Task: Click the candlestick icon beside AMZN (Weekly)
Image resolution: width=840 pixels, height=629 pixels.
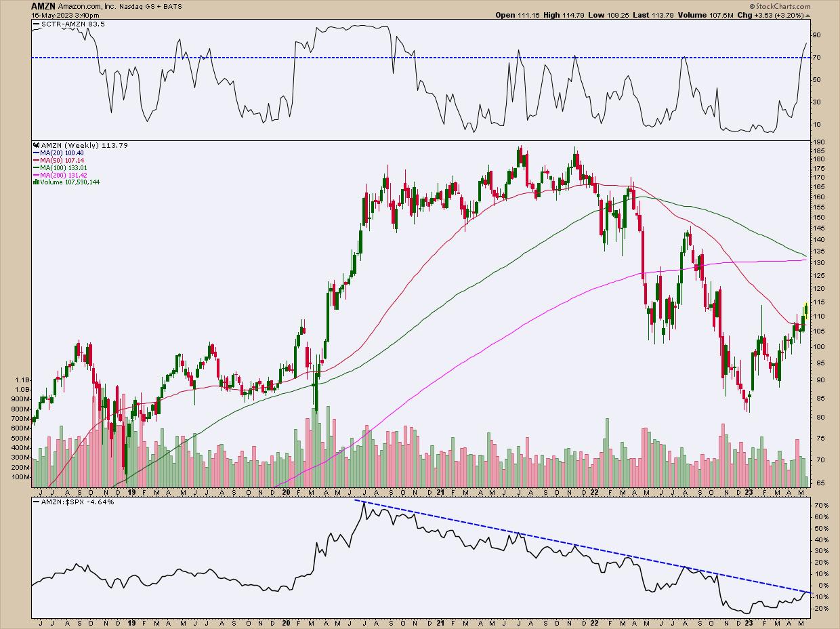Action: (35, 146)
